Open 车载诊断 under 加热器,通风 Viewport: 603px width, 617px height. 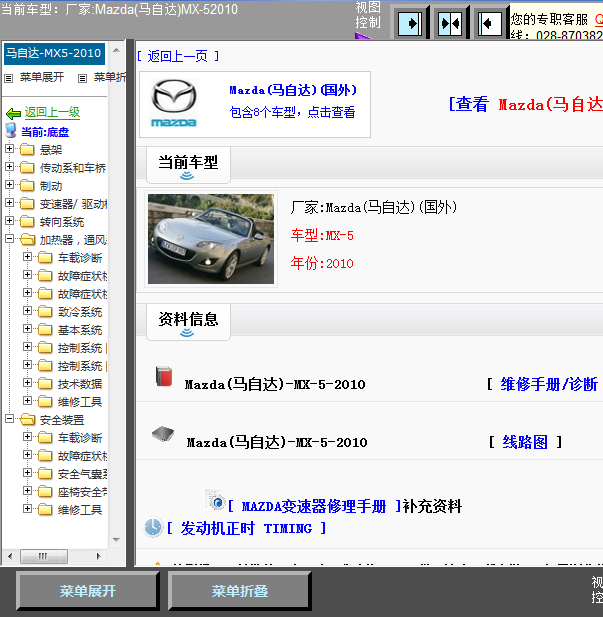click(80, 258)
